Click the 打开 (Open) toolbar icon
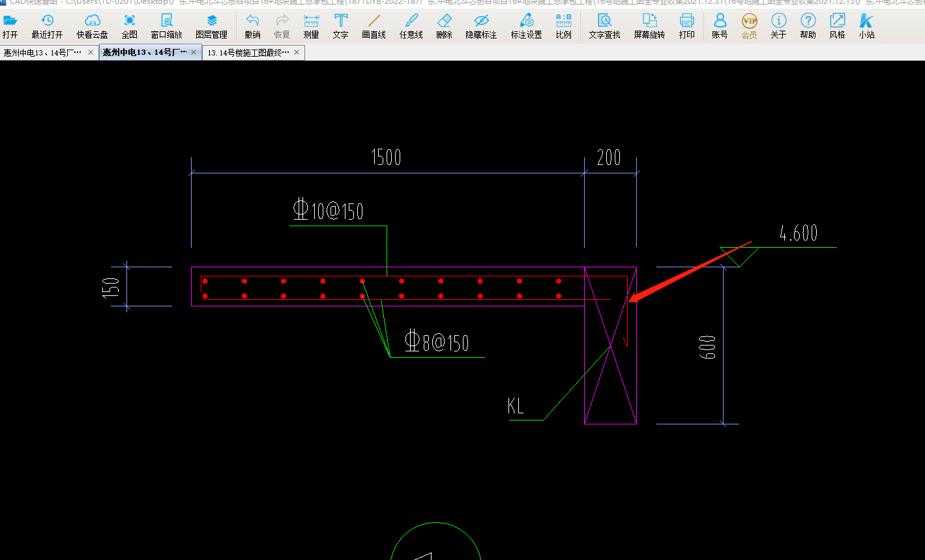This screenshot has width=925, height=560. tap(10, 27)
